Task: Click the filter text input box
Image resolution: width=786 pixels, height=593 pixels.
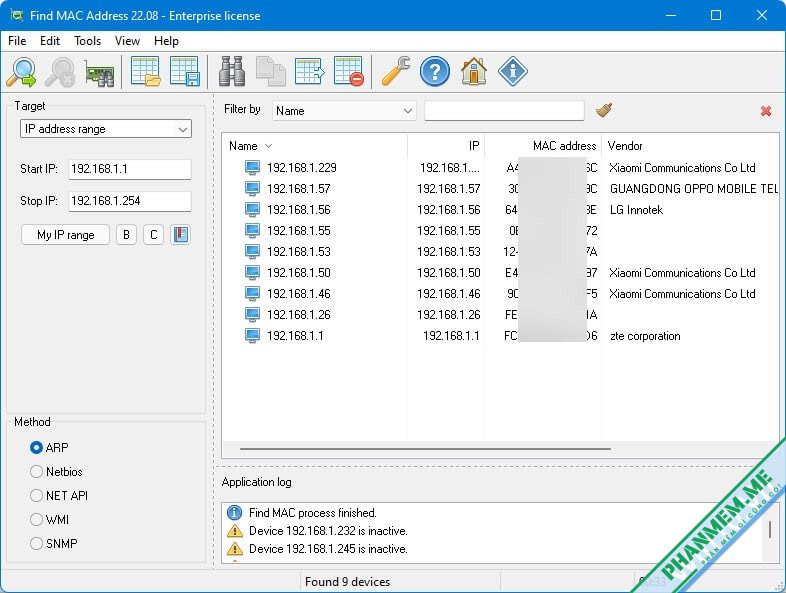Action: (x=504, y=111)
